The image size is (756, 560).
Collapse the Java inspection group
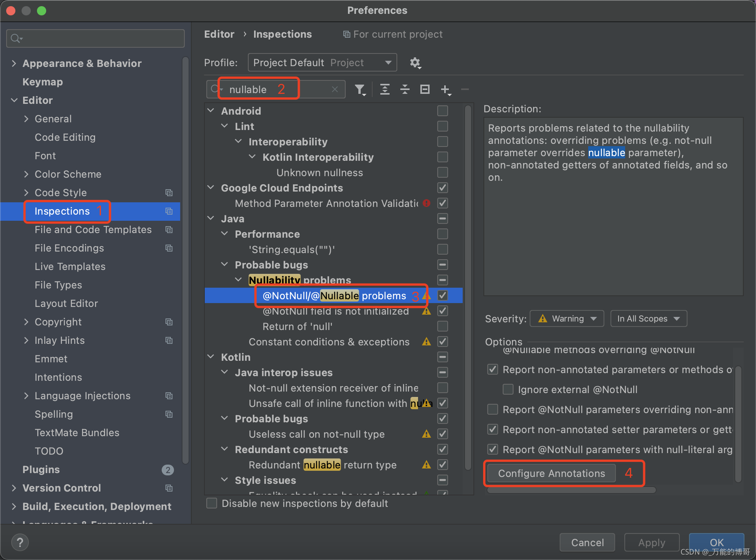point(211,218)
